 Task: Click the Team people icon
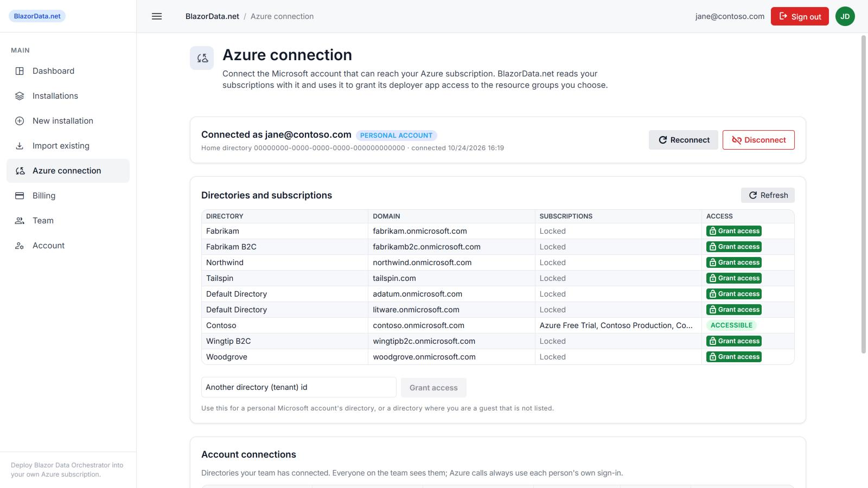(x=20, y=221)
